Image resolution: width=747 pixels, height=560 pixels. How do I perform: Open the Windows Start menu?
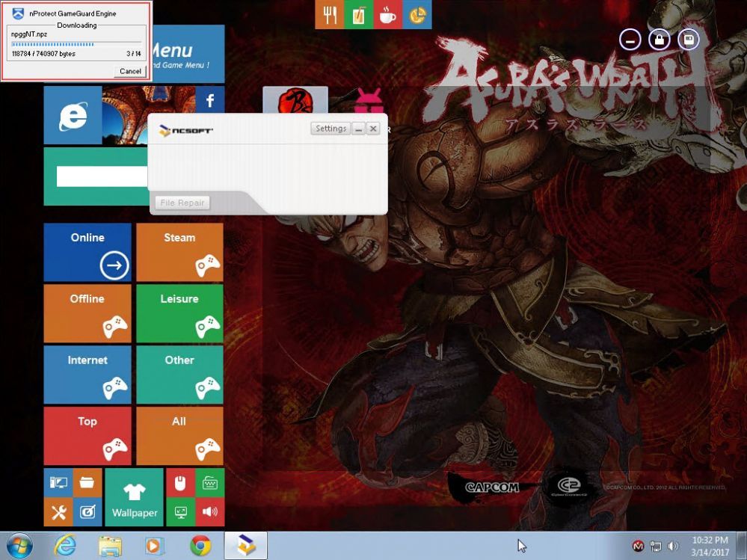19,546
